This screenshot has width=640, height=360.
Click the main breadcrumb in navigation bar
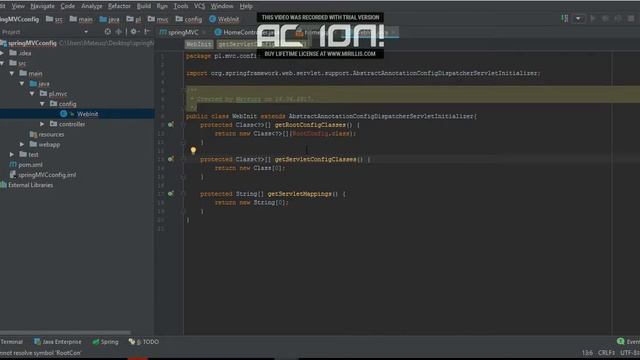coord(81,19)
